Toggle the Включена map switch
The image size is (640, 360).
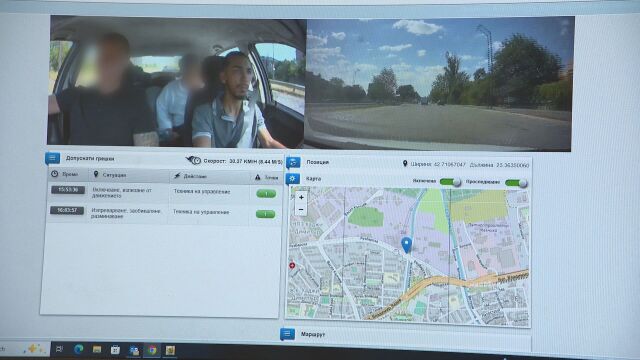450,182
